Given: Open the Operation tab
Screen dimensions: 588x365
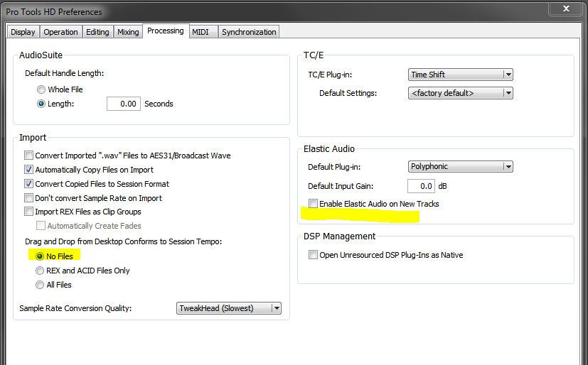Looking at the screenshot, I should pyautogui.click(x=60, y=32).
